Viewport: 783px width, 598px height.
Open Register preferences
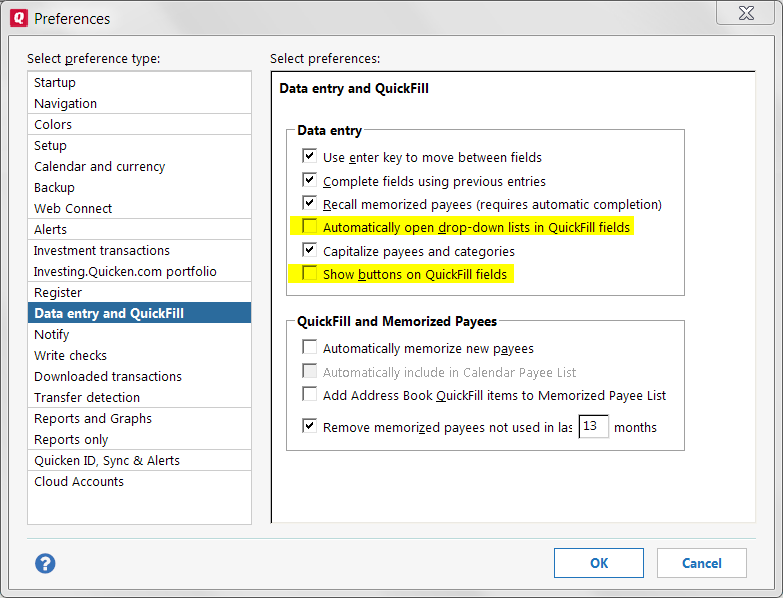(x=139, y=292)
